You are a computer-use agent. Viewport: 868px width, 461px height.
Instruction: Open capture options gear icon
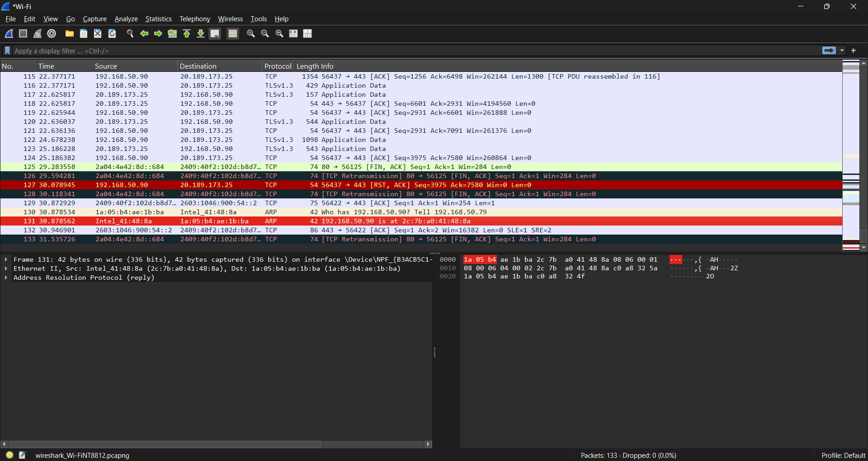pyautogui.click(x=52, y=33)
